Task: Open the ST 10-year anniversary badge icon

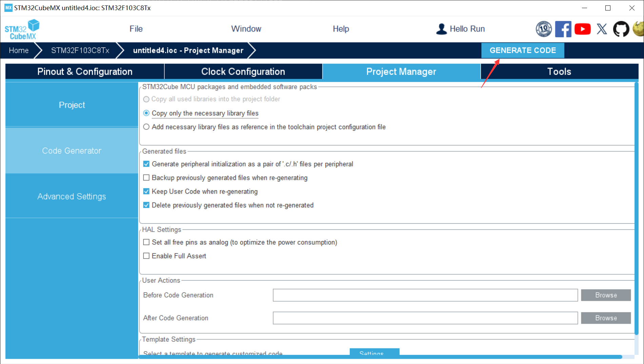Action: pos(544,29)
